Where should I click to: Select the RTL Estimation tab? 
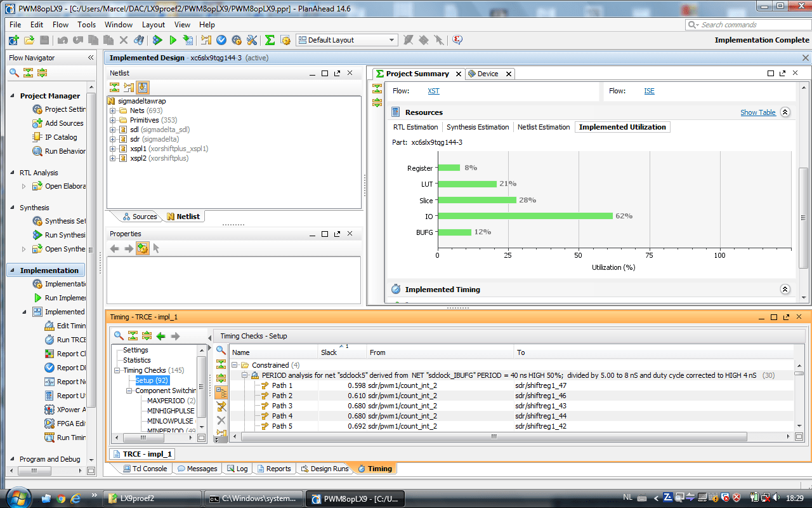pos(416,127)
